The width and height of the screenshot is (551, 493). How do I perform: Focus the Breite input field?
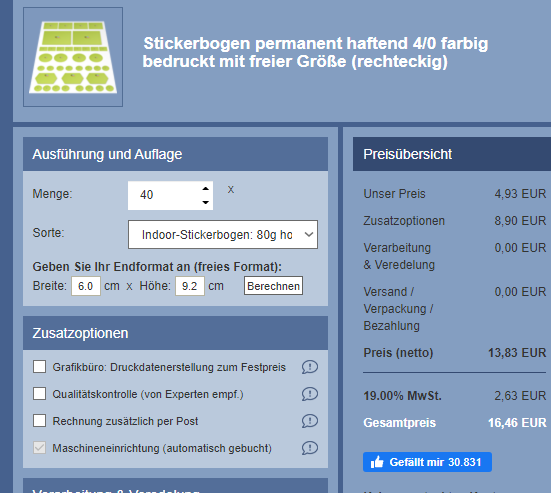coord(86,286)
